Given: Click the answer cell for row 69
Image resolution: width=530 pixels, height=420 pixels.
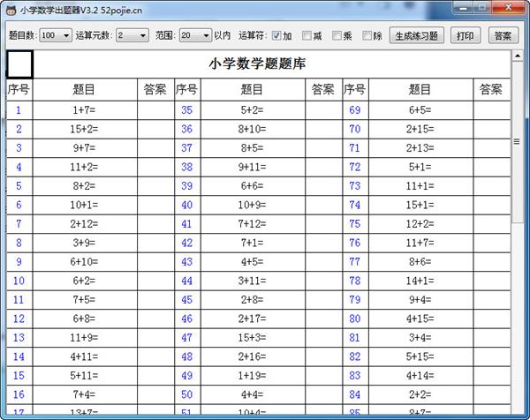Looking at the screenshot, I should click(491, 110).
